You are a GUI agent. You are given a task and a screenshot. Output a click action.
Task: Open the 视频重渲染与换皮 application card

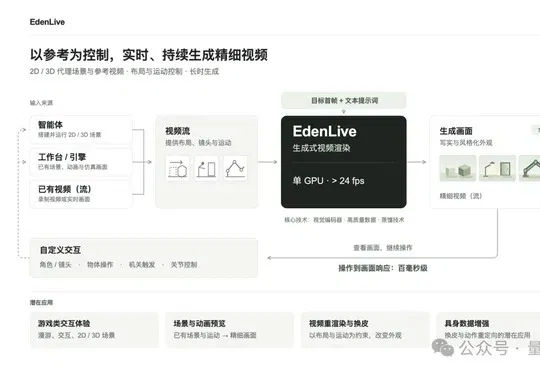pos(365,330)
